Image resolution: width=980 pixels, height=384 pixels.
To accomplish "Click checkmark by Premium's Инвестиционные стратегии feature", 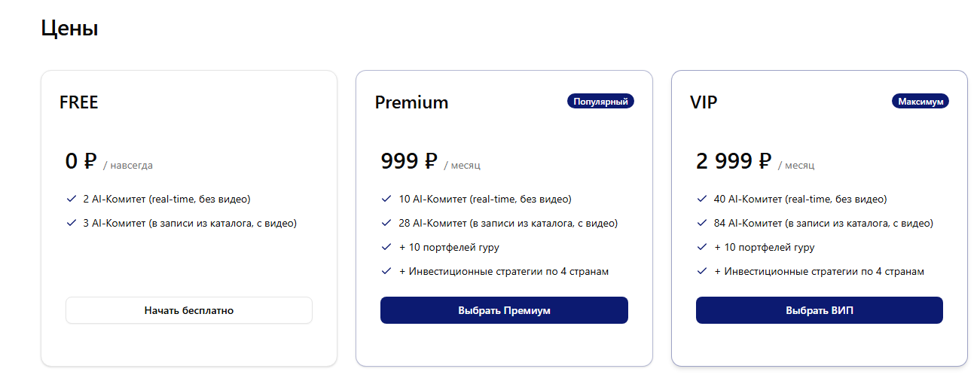I will coord(386,271).
